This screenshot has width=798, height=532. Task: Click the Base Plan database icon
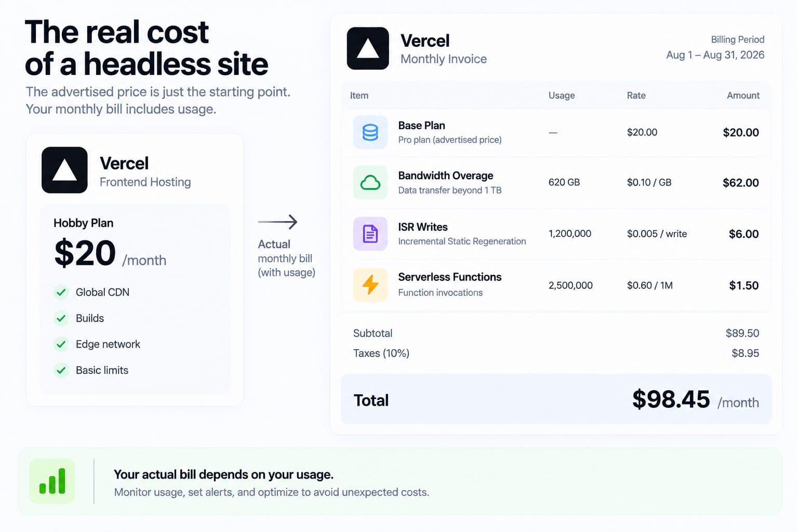pyautogui.click(x=370, y=132)
